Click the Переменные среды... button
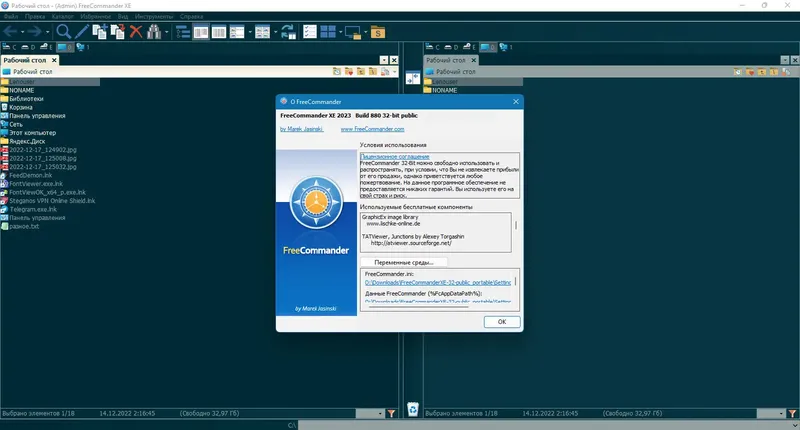Viewport: 800px width, 430px height. tap(404, 262)
